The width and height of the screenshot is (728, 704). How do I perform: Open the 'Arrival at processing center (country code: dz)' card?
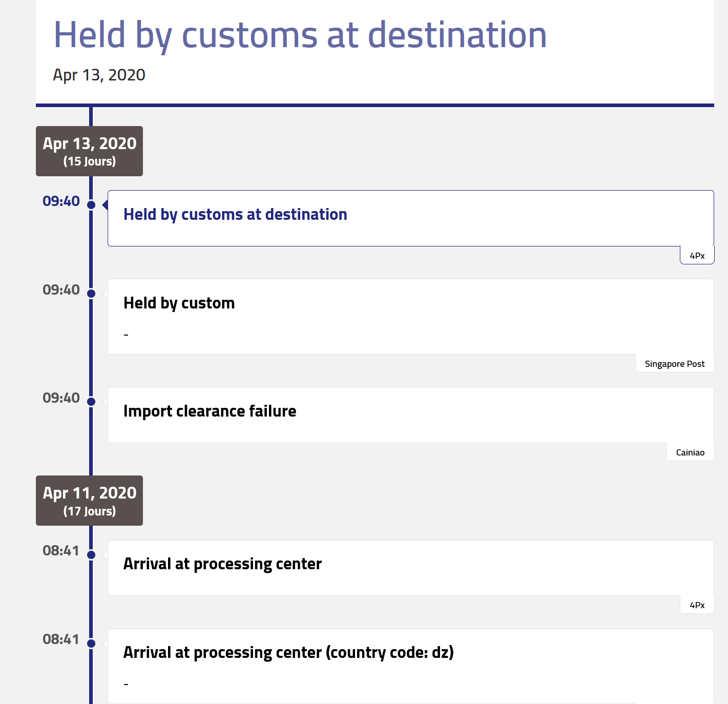411,666
